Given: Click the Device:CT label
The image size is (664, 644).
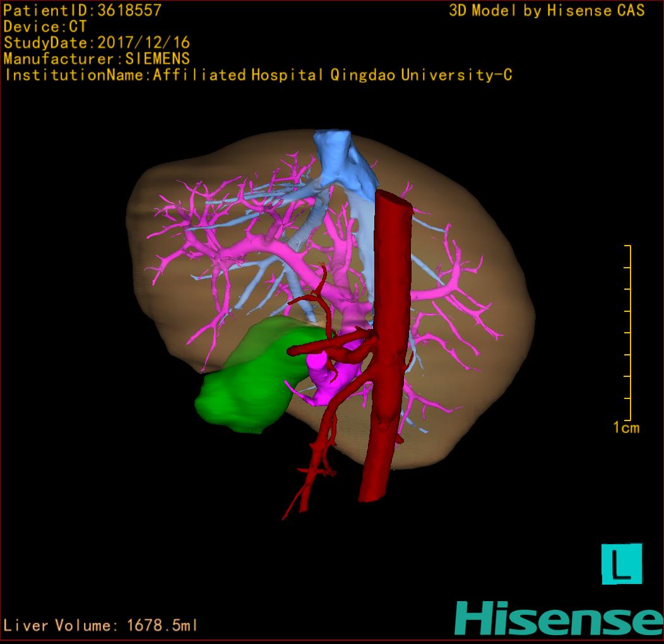Looking at the screenshot, I should (45, 27).
